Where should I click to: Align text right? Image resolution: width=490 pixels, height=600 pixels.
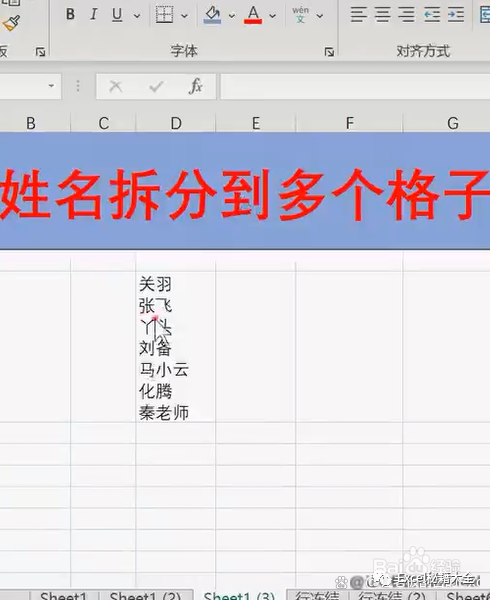(407, 15)
